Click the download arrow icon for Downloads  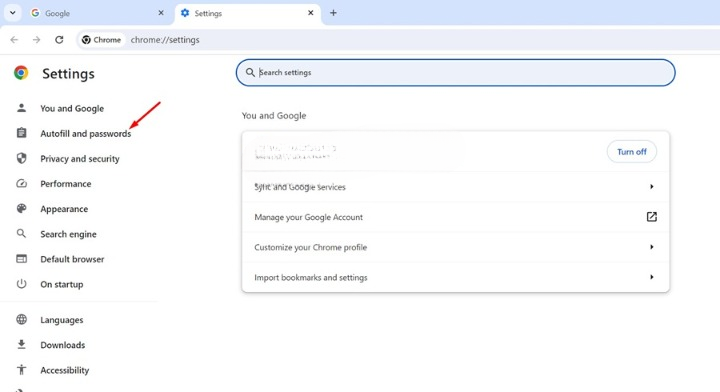pos(21,344)
